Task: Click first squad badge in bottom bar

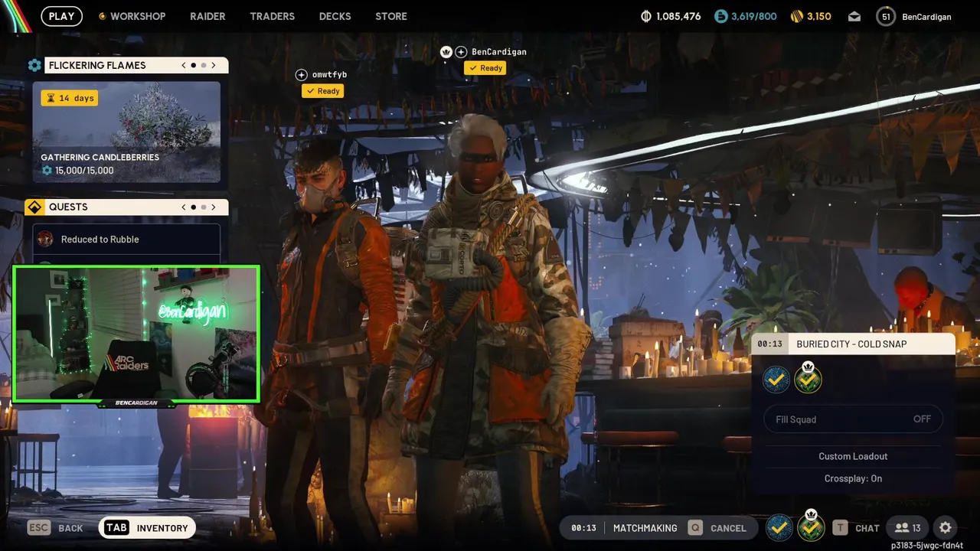Action: pos(779,527)
